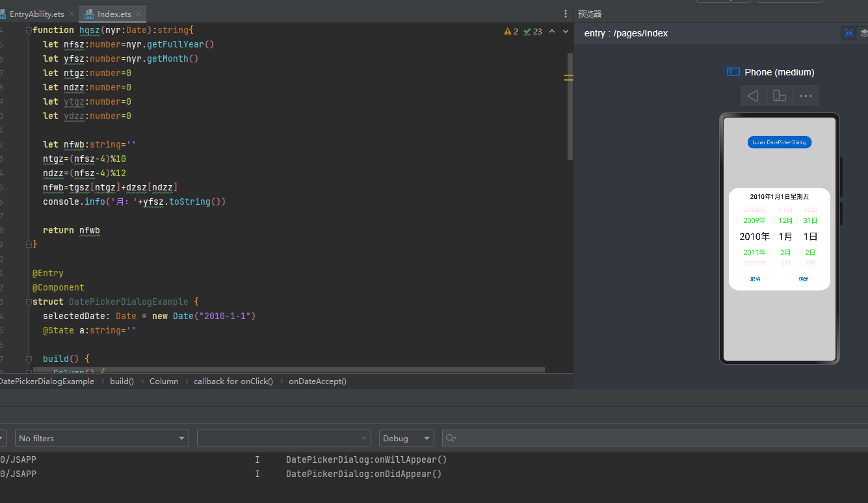868x503 pixels.
Task: Switch to the EntryAbility.ets tab
Action: point(36,14)
